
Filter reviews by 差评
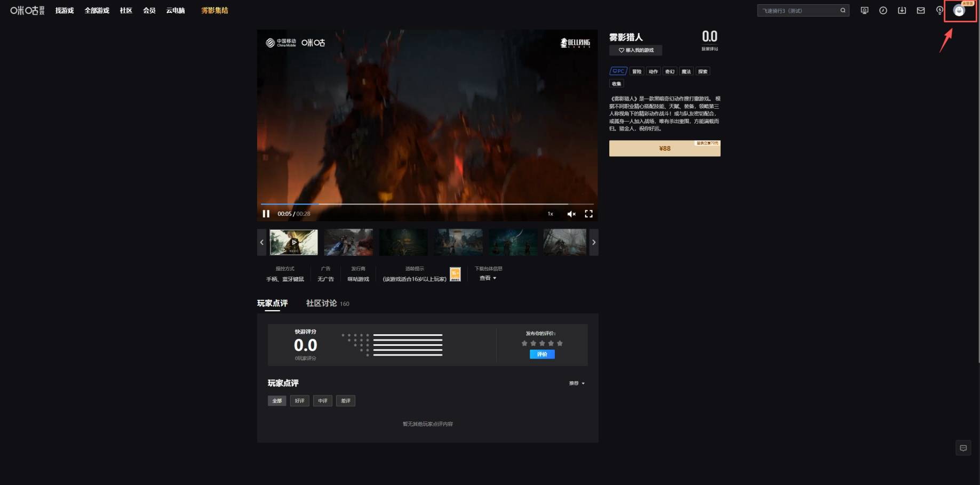(346, 401)
